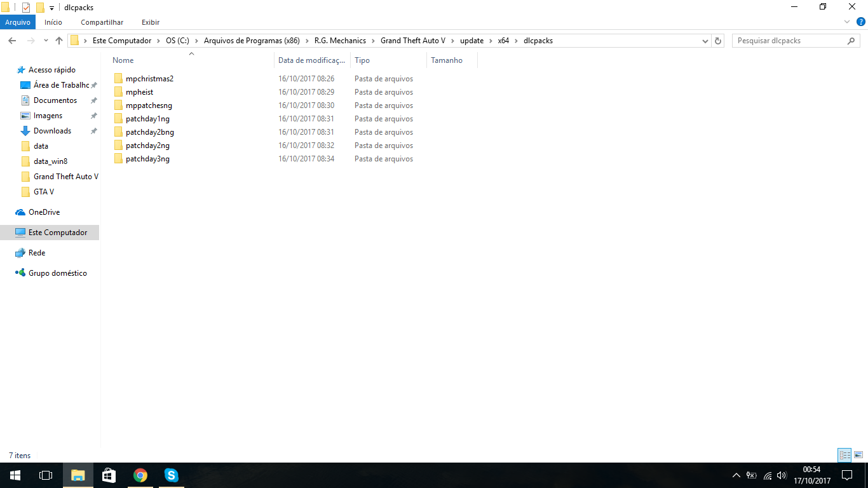Open Task View from the taskbar

point(46,475)
